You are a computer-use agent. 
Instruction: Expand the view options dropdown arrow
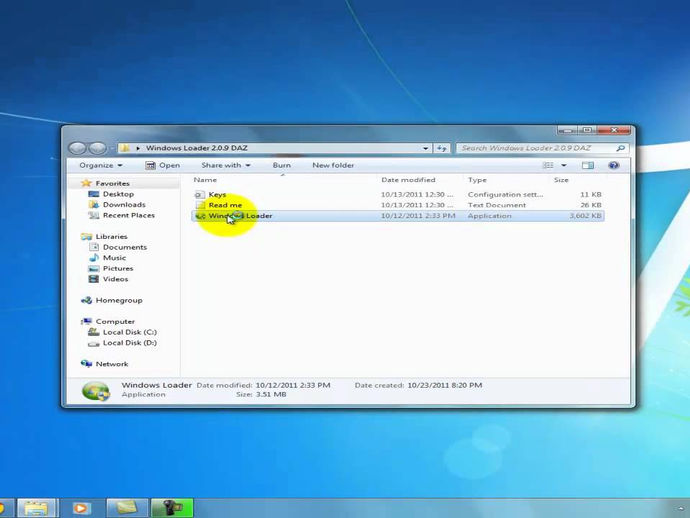(x=564, y=165)
